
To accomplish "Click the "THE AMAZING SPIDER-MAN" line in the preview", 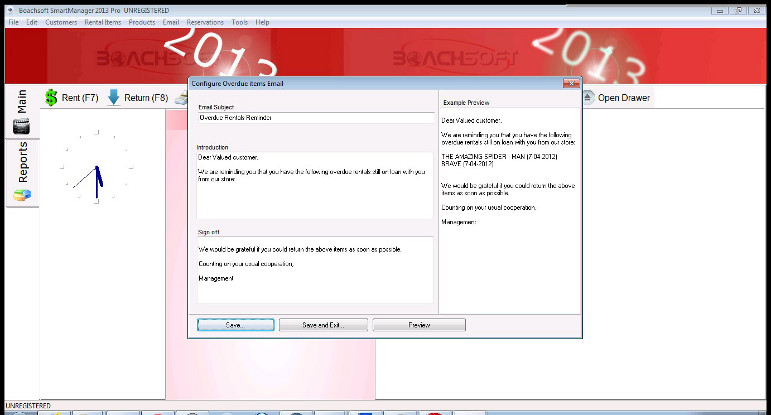I will coord(499,156).
